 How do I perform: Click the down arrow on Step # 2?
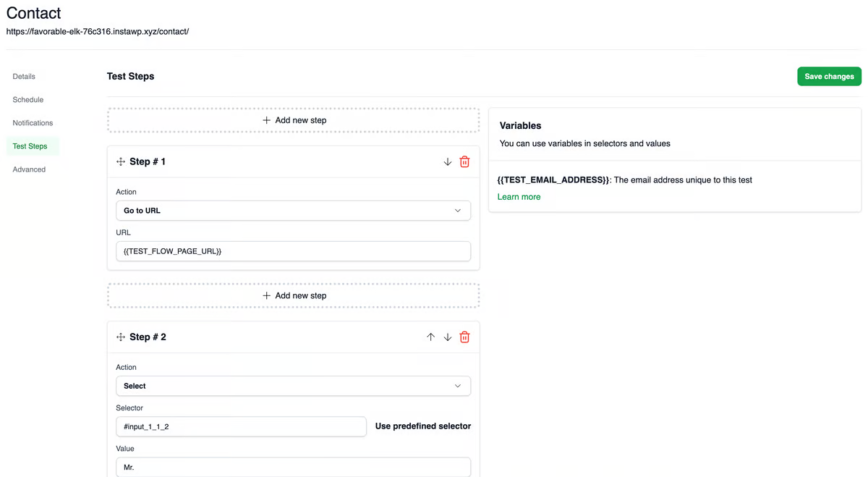448,337
